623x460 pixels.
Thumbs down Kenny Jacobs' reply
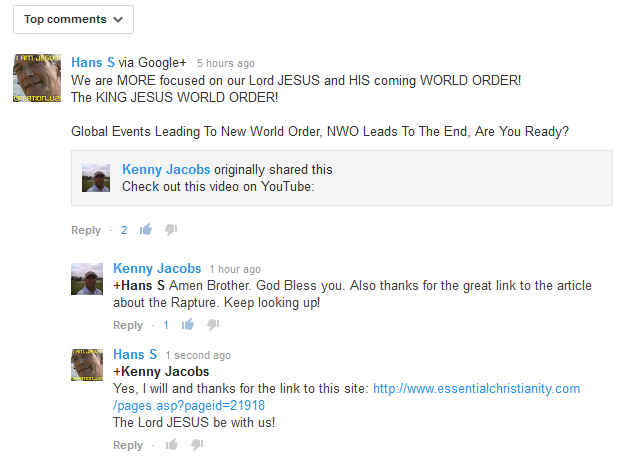pyautogui.click(x=213, y=325)
